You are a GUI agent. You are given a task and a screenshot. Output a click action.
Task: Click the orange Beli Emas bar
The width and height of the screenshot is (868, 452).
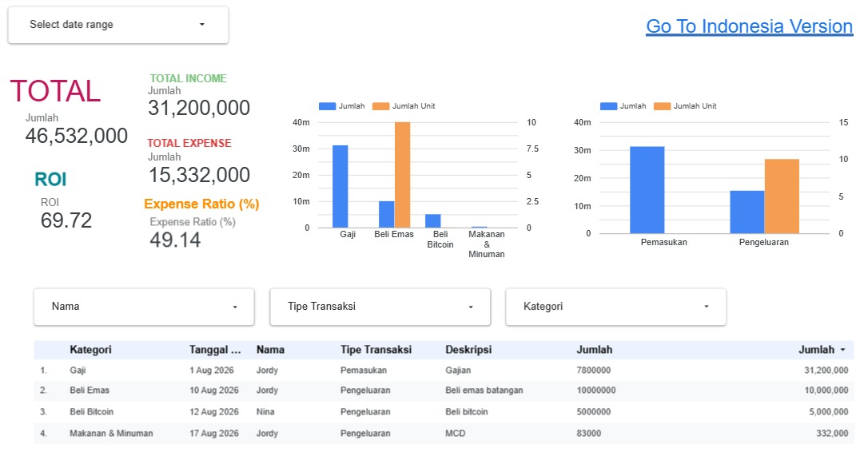coord(403,175)
